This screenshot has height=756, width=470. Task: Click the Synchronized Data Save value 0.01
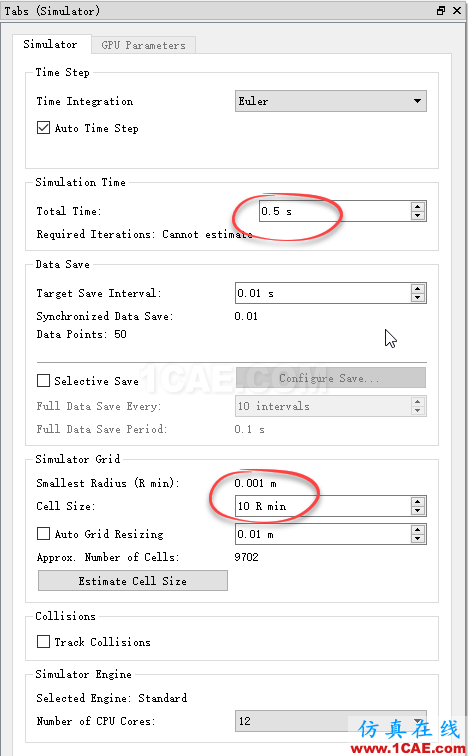(246, 316)
